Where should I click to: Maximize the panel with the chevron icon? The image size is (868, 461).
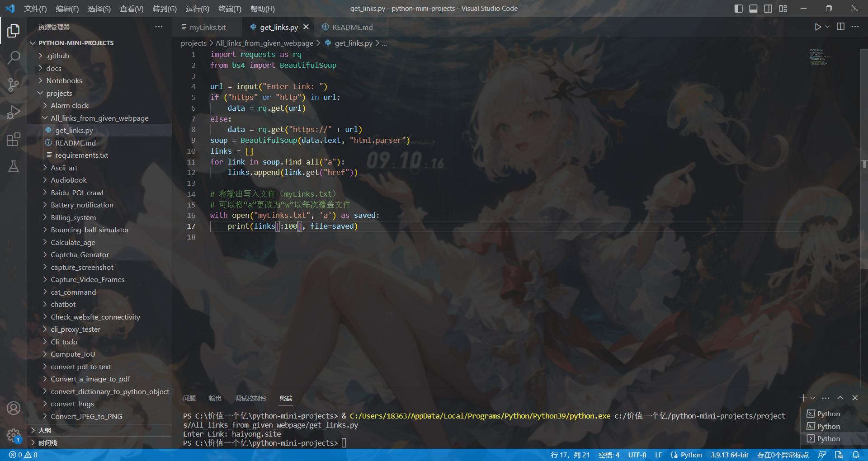[x=840, y=398]
